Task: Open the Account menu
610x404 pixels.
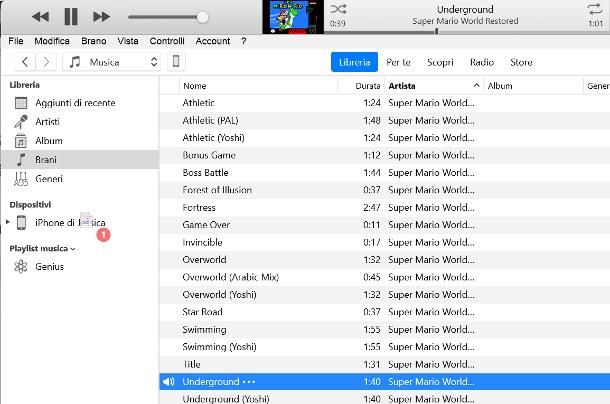Action: 213,41
